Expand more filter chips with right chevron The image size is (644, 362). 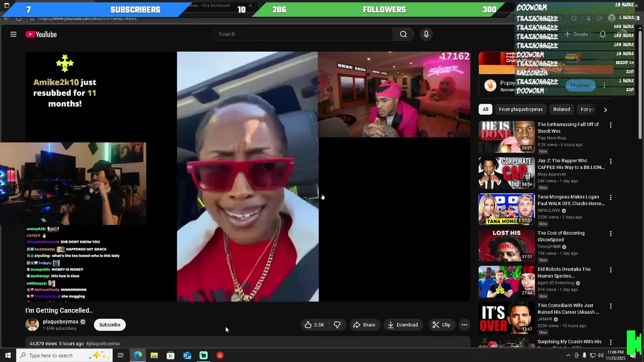(605, 110)
